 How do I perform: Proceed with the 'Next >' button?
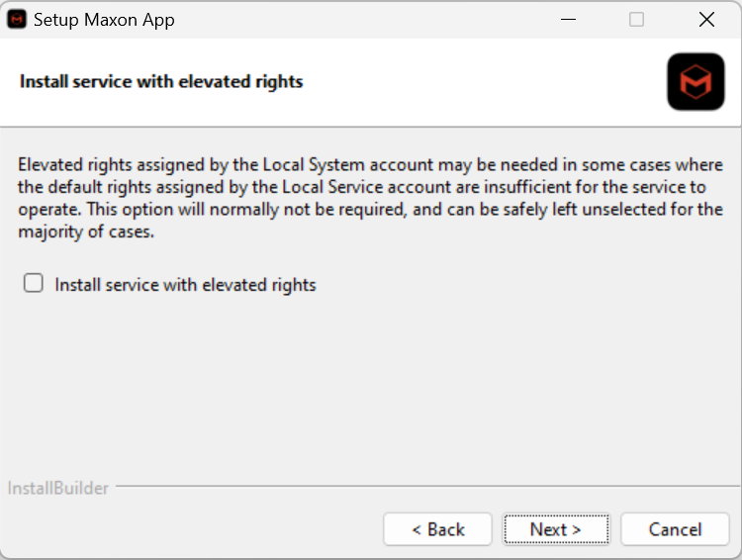tap(555, 529)
